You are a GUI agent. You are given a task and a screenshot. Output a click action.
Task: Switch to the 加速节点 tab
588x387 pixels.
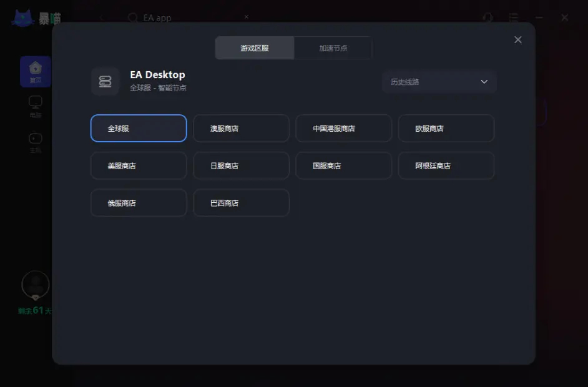pyautogui.click(x=333, y=47)
